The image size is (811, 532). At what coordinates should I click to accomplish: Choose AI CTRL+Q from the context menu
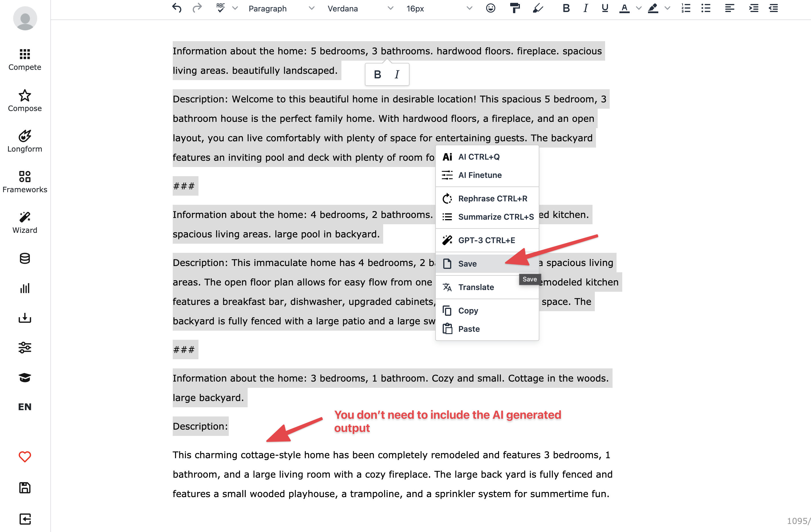click(487, 157)
